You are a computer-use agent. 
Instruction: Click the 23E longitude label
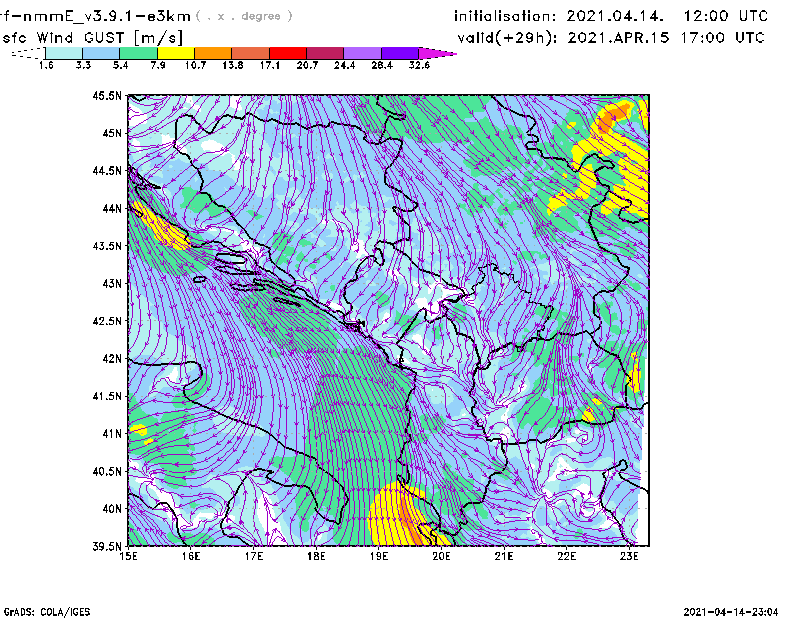tap(629, 556)
